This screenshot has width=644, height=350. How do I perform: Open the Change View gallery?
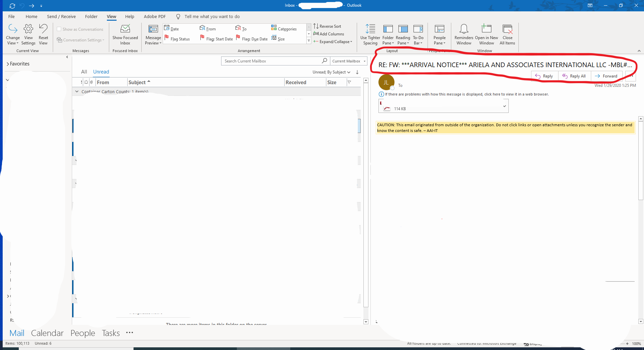click(13, 34)
